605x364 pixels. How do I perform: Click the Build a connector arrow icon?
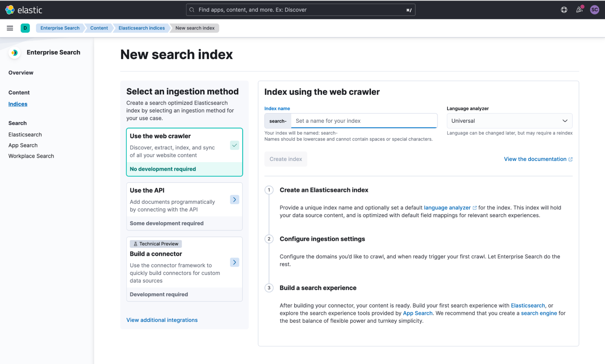(235, 262)
